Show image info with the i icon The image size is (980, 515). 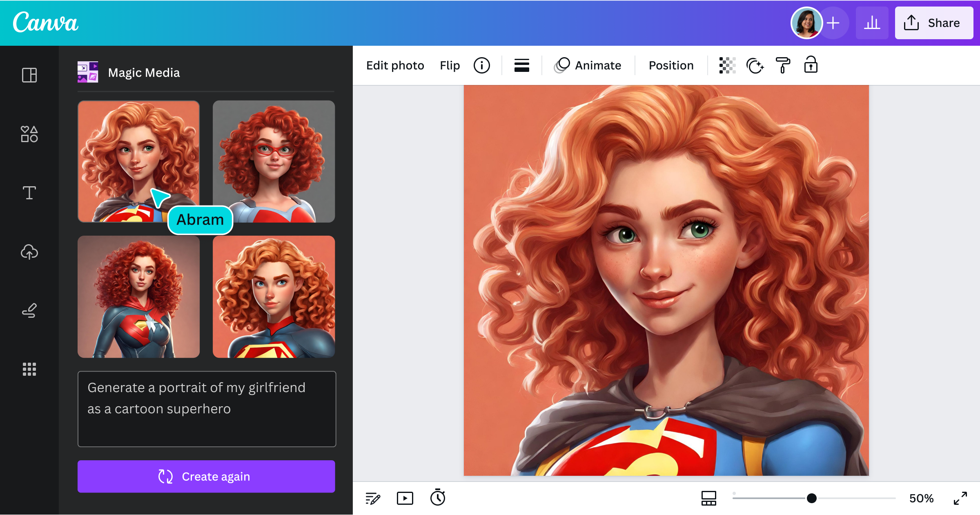[x=482, y=65]
